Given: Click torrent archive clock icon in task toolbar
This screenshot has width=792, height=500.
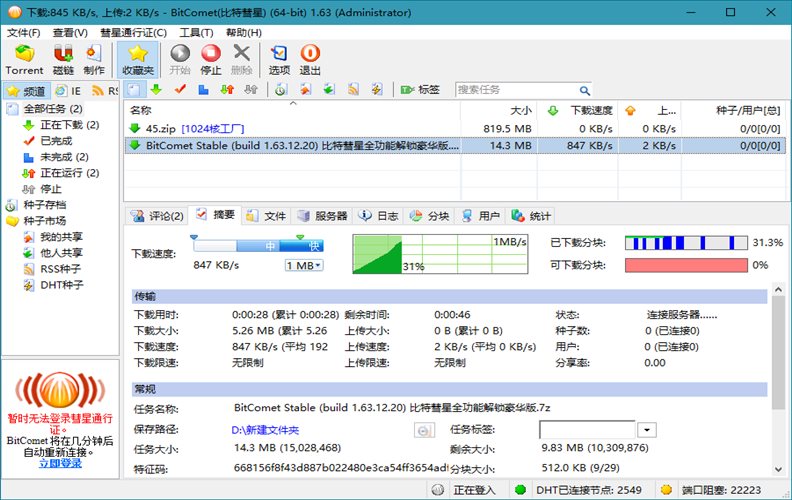Looking at the screenshot, I should coord(281,90).
